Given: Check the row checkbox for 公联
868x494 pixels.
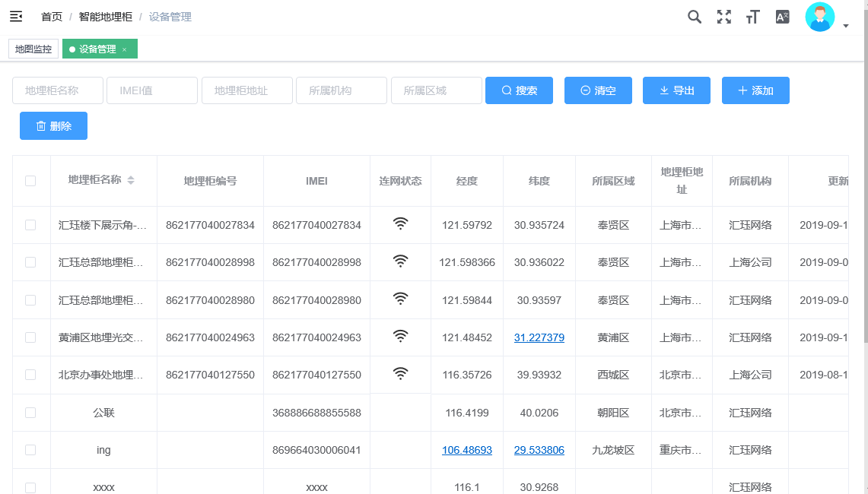Looking at the screenshot, I should click(30, 413).
